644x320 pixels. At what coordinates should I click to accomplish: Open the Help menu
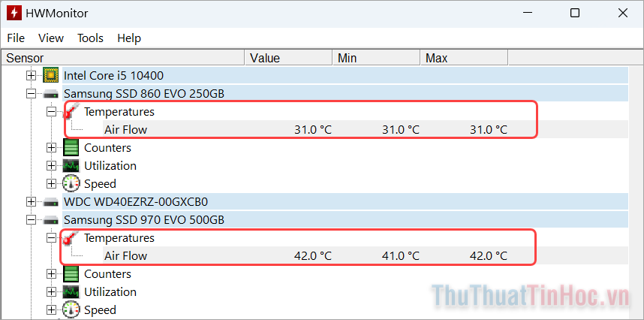129,38
